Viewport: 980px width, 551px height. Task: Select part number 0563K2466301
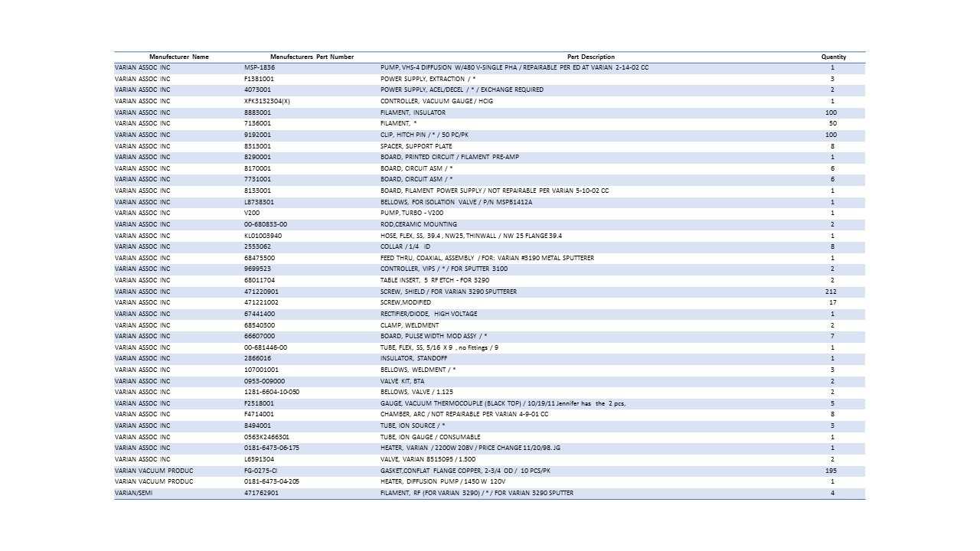(266, 437)
